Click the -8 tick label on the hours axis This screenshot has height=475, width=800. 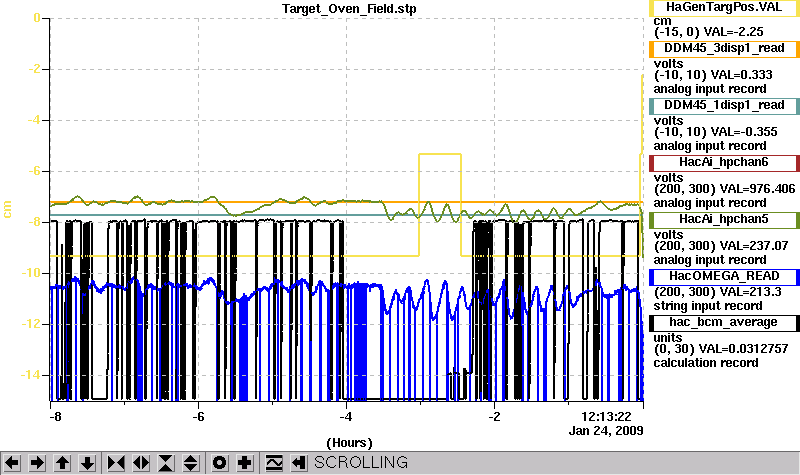55,417
